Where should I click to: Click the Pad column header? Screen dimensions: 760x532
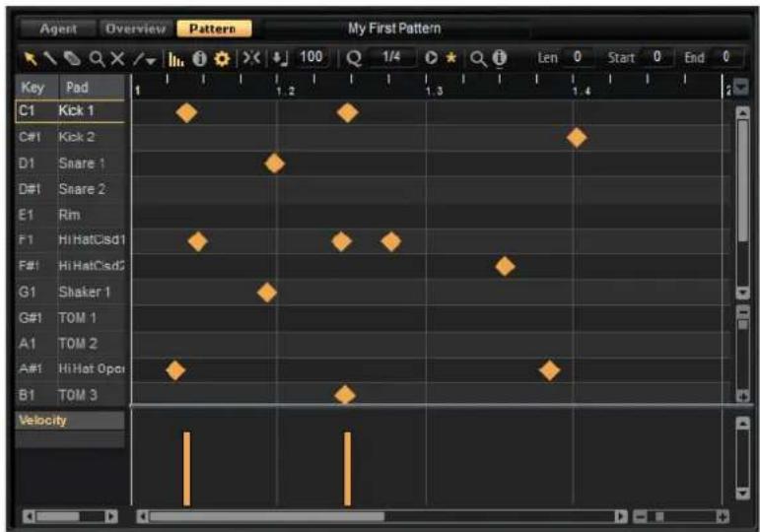click(x=91, y=88)
